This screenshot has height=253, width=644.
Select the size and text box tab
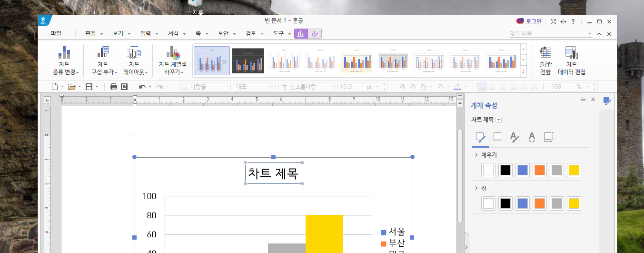(548, 137)
